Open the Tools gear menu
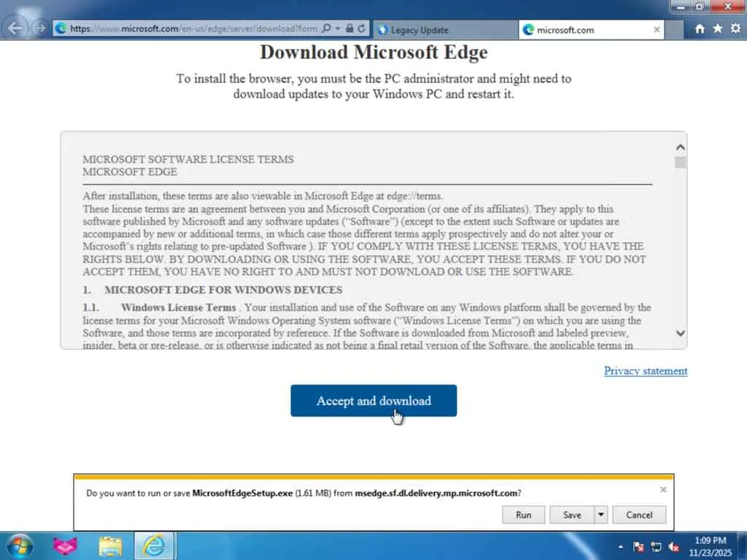The height and width of the screenshot is (560, 747). coord(735,28)
